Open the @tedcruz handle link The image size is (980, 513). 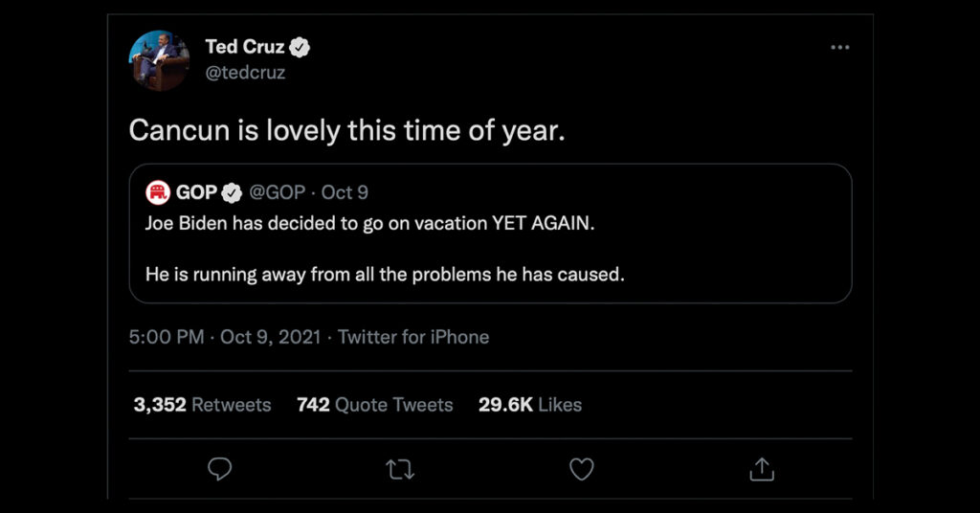point(246,72)
